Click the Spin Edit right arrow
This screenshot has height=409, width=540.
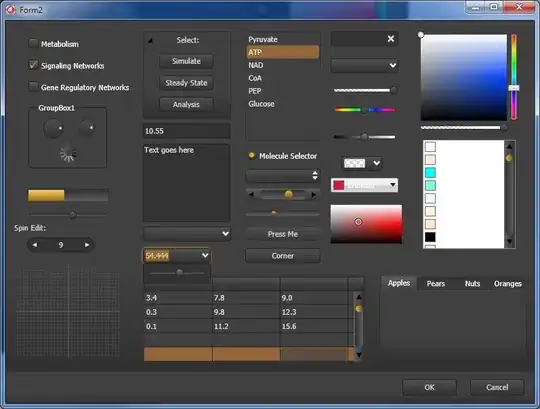tap(87, 245)
